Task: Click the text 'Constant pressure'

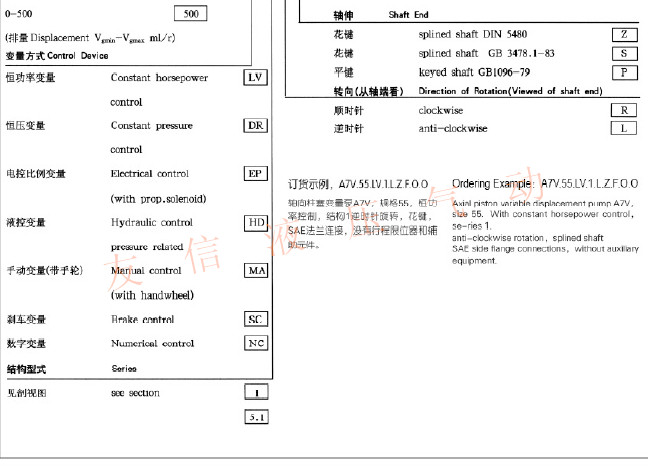Action: [152, 126]
